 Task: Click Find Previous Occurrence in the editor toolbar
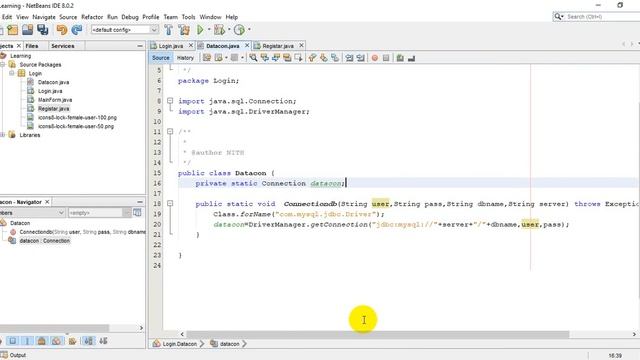coord(264,58)
